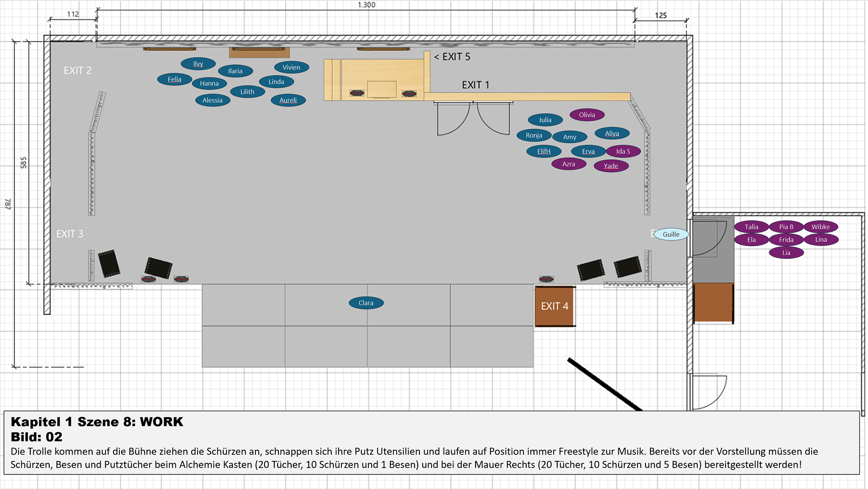Click the Aureli blue oval

[288, 100]
